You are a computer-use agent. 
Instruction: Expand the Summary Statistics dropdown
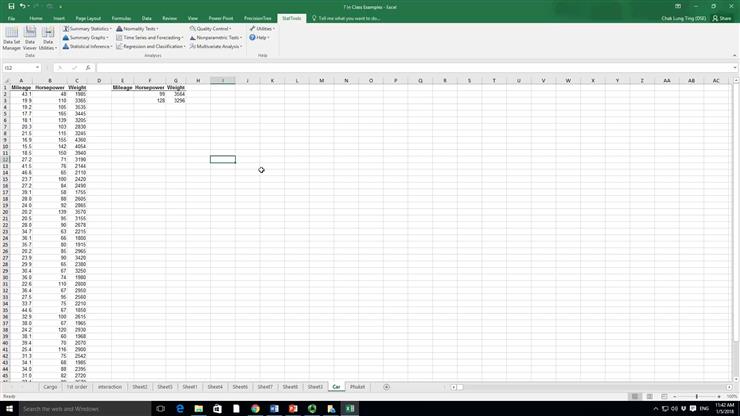point(87,29)
